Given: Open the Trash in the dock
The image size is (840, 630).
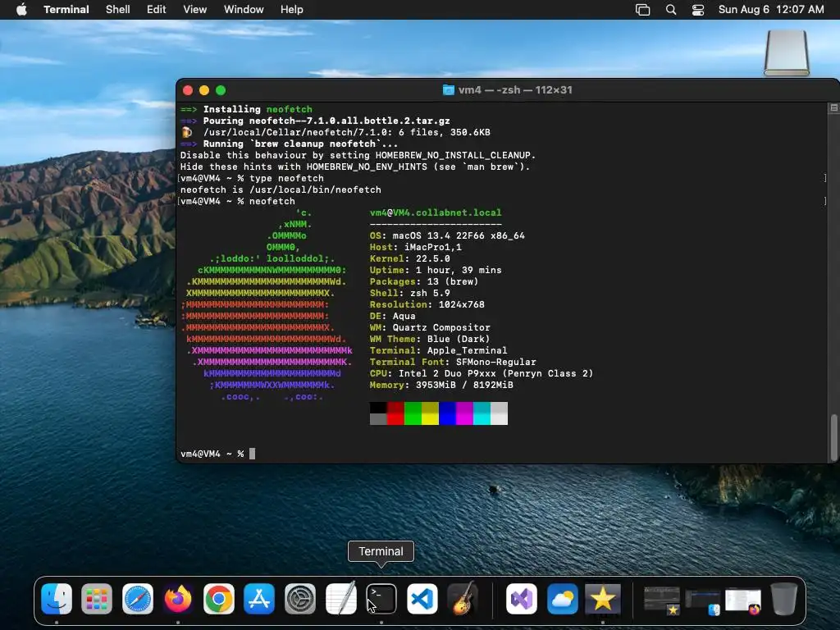Looking at the screenshot, I should coord(783,598).
